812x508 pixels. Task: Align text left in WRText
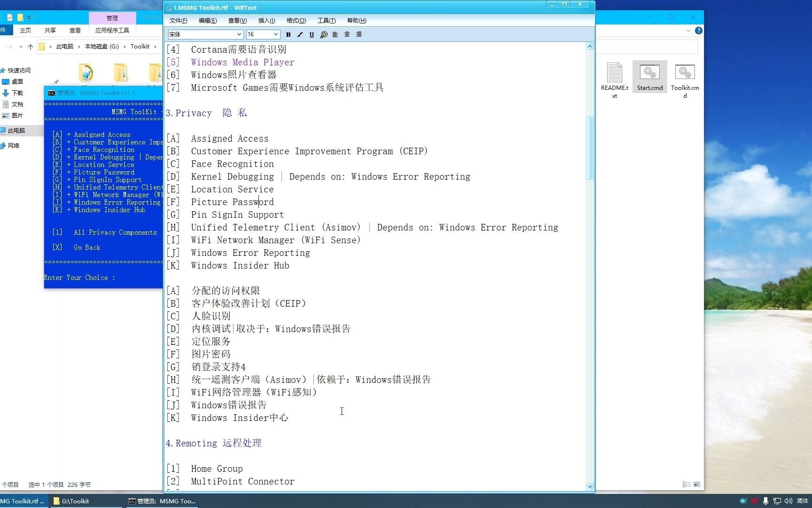tap(335, 34)
